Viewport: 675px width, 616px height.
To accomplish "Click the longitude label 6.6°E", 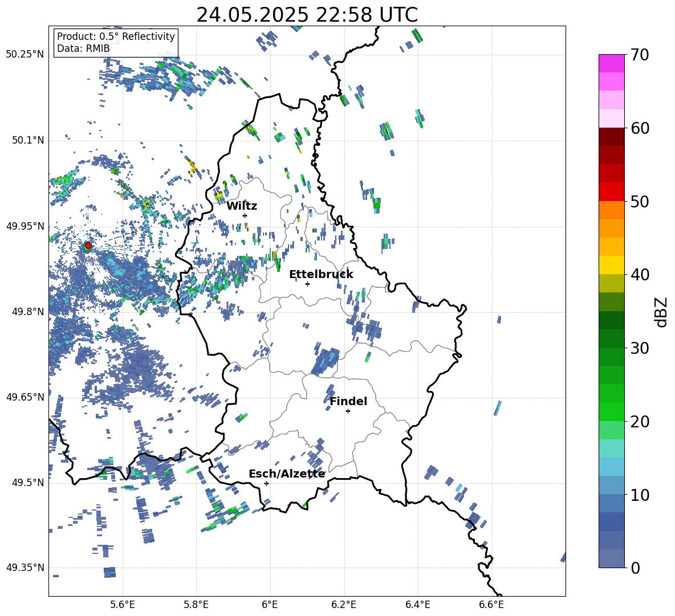I will pyautogui.click(x=491, y=605).
